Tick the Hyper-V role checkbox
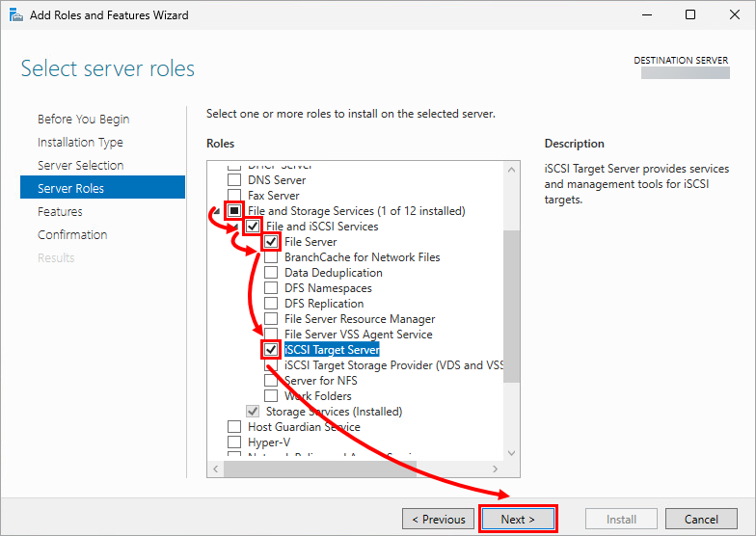Image resolution: width=756 pixels, height=536 pixels. 234,442
